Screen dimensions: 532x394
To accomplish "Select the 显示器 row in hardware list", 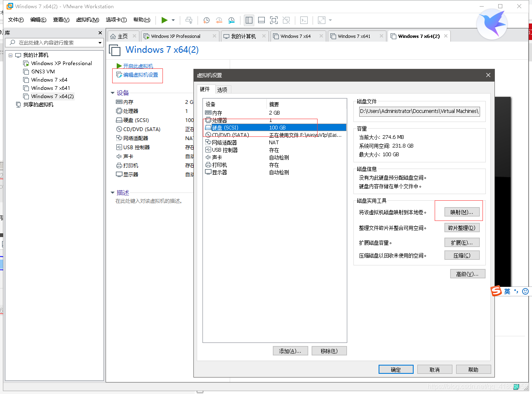I will tap(275, 172).
